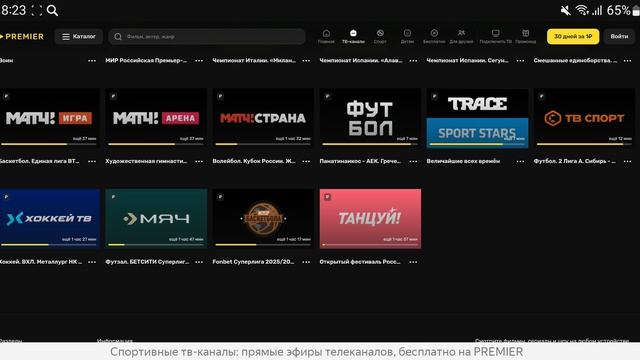The height and width of the screenshot is (360, 640).
Task: Focus the film, actor, genre search field
Action: pos(207,36)
